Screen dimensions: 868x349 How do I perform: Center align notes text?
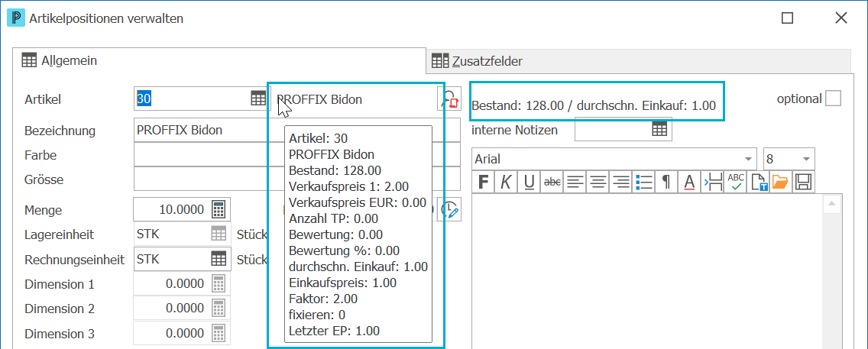click(x=599, y=182)
